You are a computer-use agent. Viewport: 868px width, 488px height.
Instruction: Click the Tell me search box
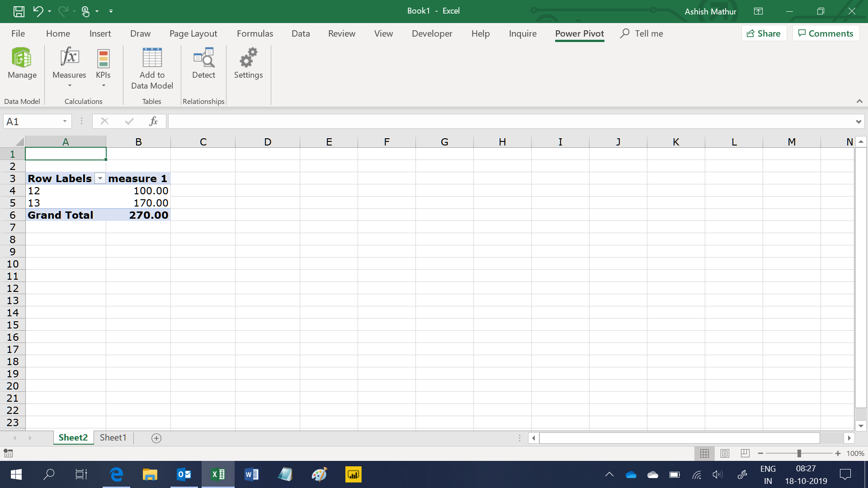tap(642, 33)
